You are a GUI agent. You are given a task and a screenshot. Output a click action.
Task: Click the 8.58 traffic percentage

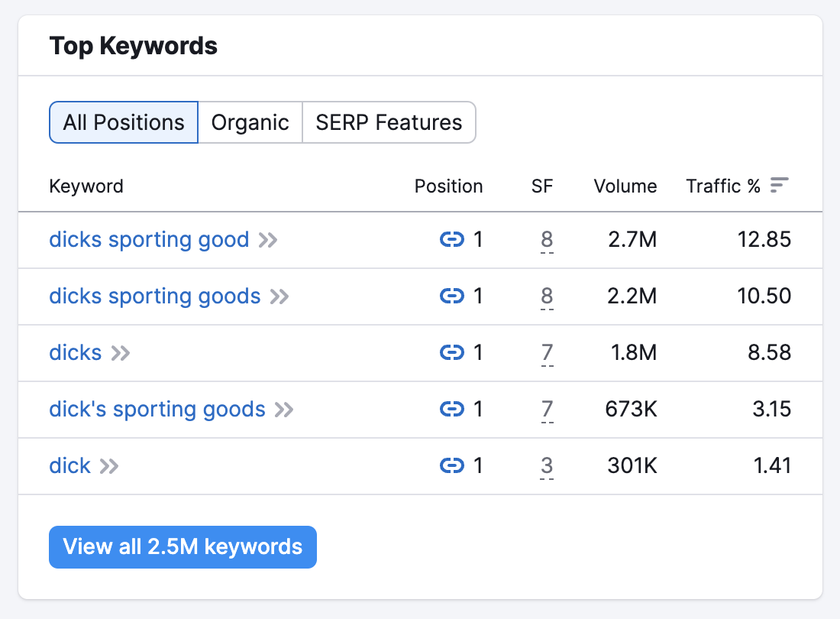pos(769,352)
